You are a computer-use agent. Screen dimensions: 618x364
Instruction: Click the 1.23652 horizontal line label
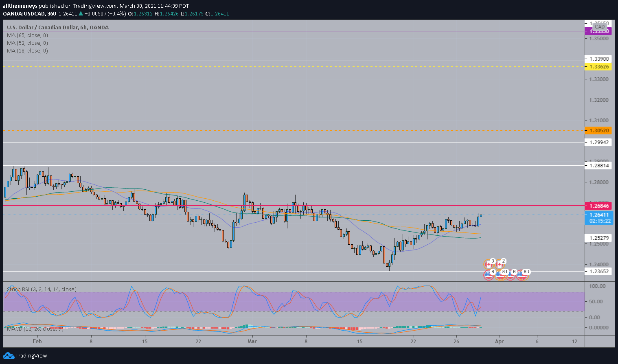[599, 271]
